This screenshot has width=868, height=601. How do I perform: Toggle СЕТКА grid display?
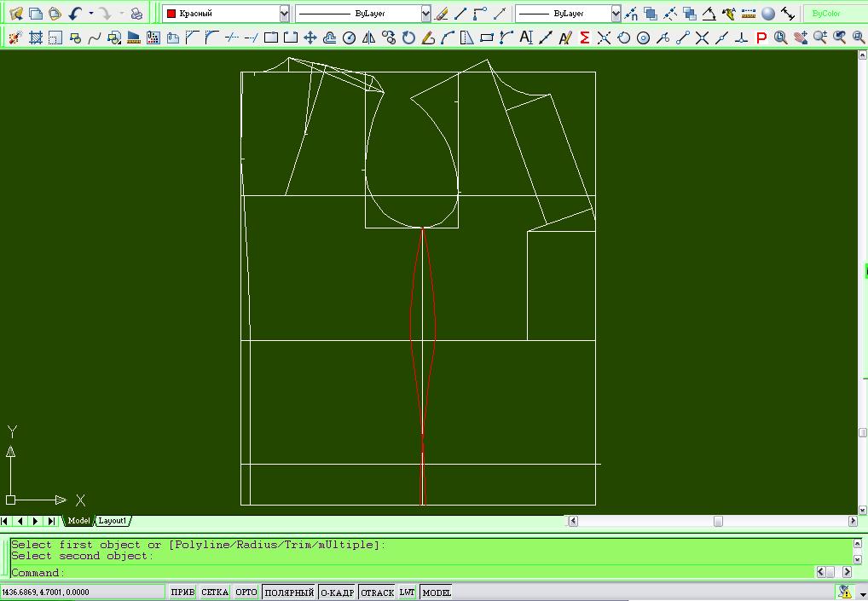[215, 592]
